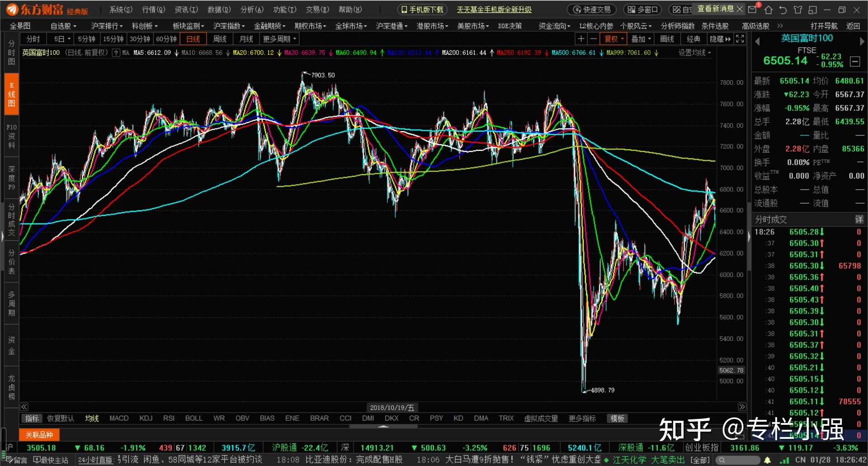This screenshot has width=868, height=466.
Task: Expand the 板块监测 dropdown
Action: click(x=189, y=26)
